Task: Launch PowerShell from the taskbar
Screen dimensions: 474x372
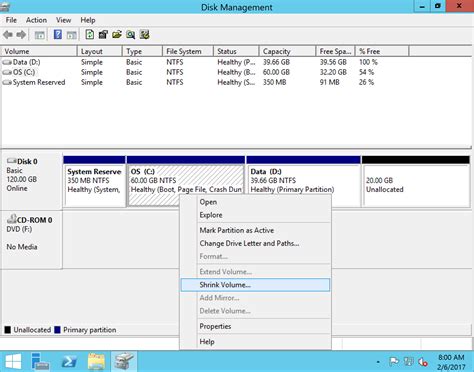Action: point(69,361)
